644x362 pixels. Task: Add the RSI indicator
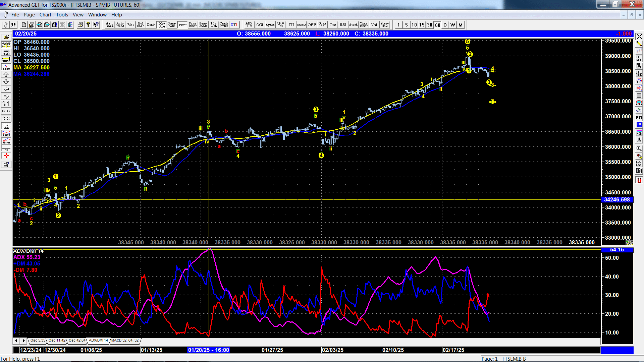click(x=343, y=25)
